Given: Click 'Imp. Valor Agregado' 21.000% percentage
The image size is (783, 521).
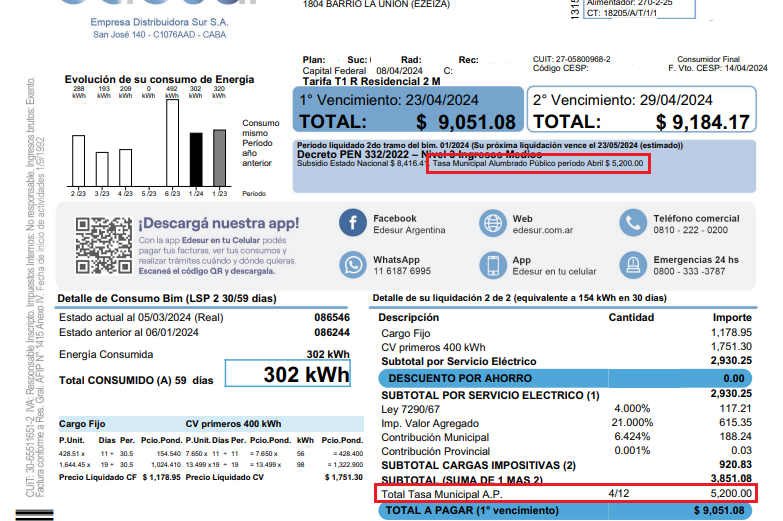Looking at the screenshot, I should (x=632, y=423).
